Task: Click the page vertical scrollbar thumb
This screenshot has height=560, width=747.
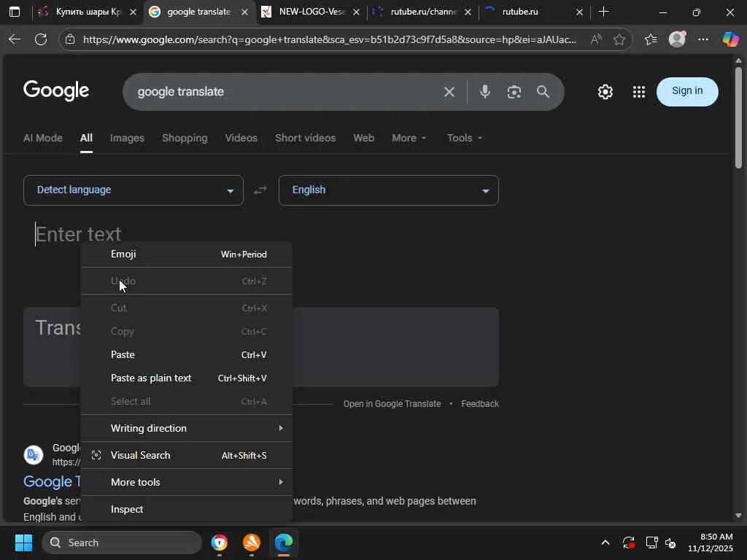Action: click(738, 118)
